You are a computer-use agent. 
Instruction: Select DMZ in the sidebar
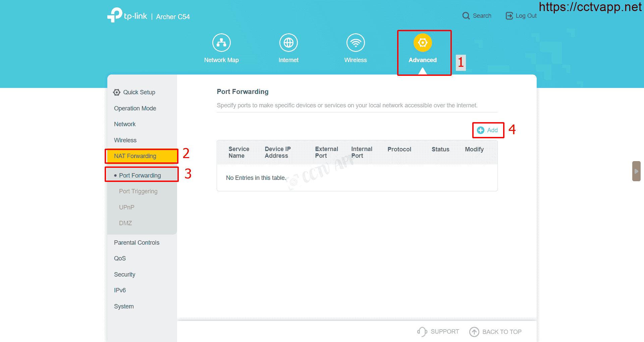[x=125, y=223]
